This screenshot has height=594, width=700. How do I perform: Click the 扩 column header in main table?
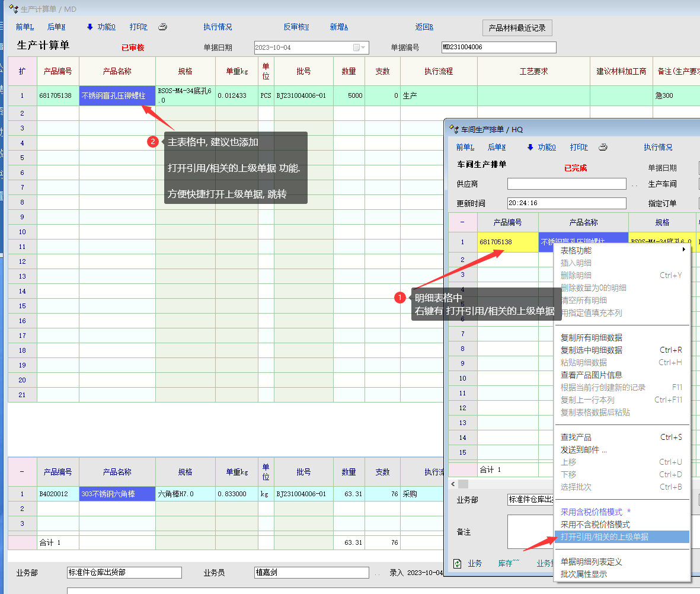tap(22, 71)
